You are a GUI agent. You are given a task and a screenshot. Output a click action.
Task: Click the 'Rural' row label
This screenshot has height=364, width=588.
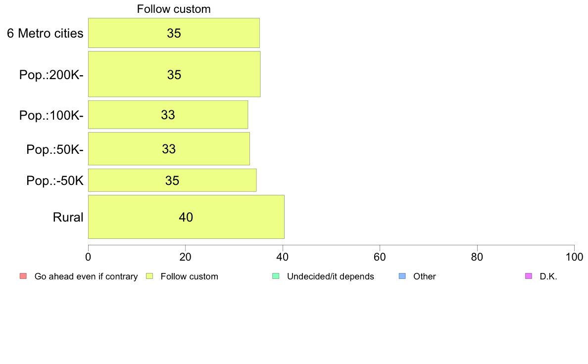click(x=68, y=217)
